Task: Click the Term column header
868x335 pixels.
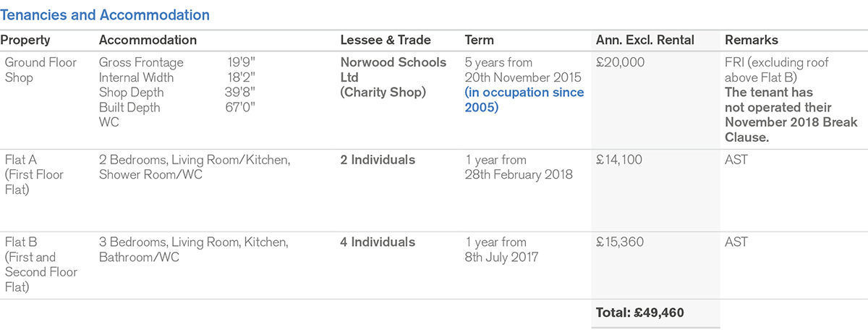Action: 480,41
